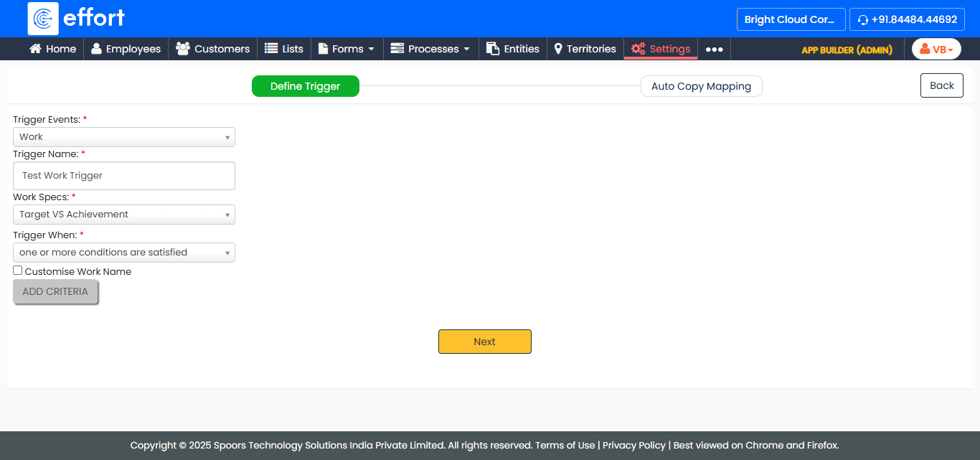980x460 pixels.
Task: Click the Back button
Action: (941, 85)
